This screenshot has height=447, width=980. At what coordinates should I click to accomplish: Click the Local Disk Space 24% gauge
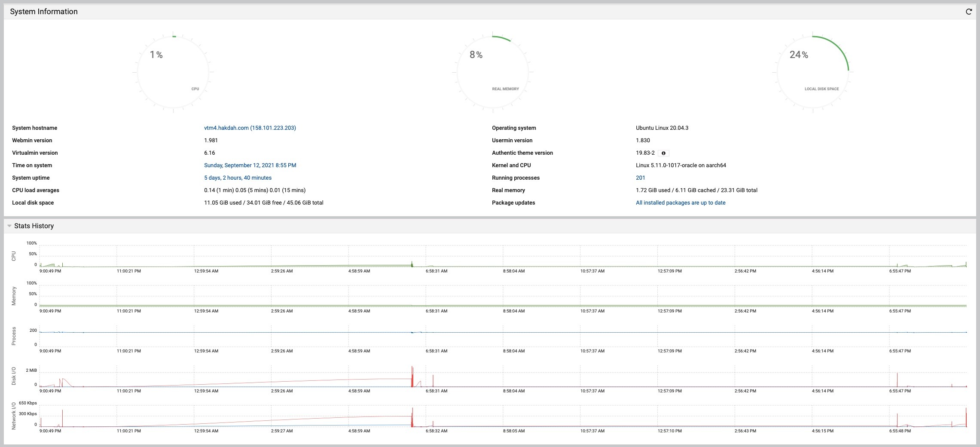click(812, 72)
